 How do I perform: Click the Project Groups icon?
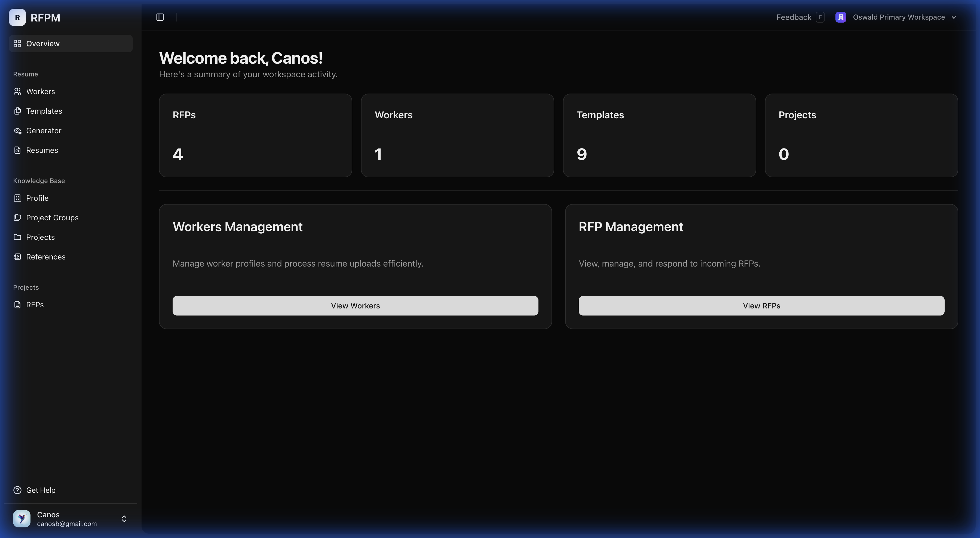click(x=18, y=217)
